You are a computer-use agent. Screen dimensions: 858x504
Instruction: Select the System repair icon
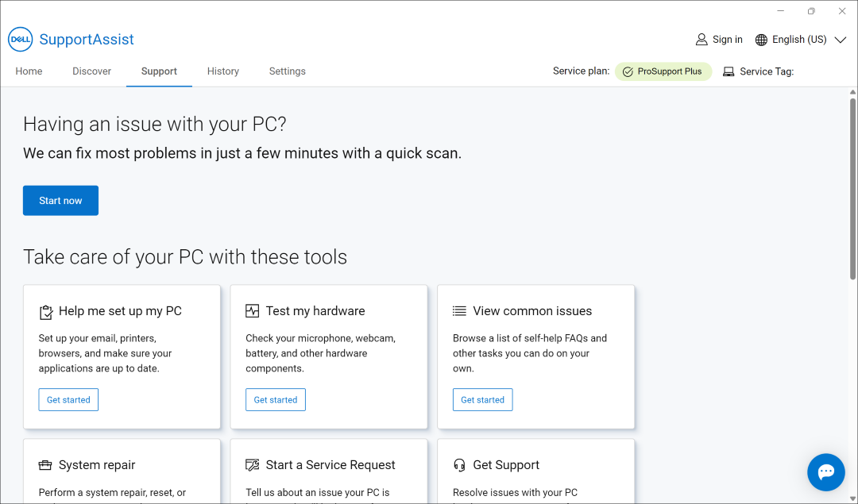45,465
